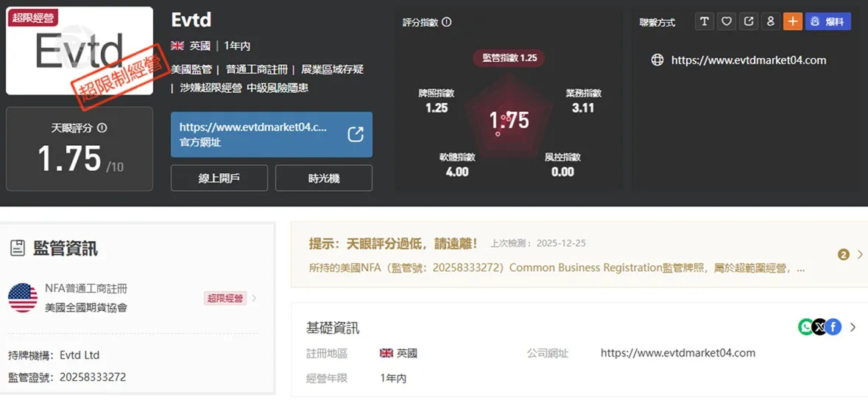
Task: Open the X (Twitter) social icon
Action: (x=820, y=327)
